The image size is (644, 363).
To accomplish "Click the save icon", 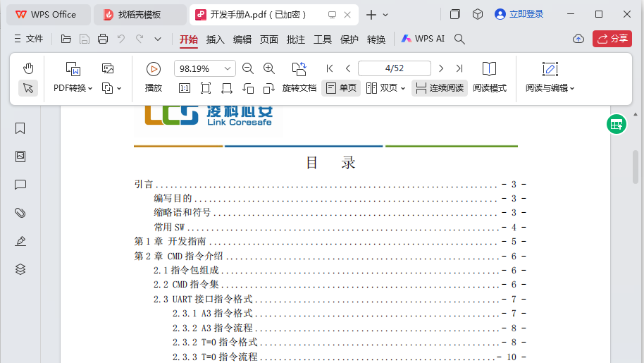I will pyautogui.click(x=84, y=39).
